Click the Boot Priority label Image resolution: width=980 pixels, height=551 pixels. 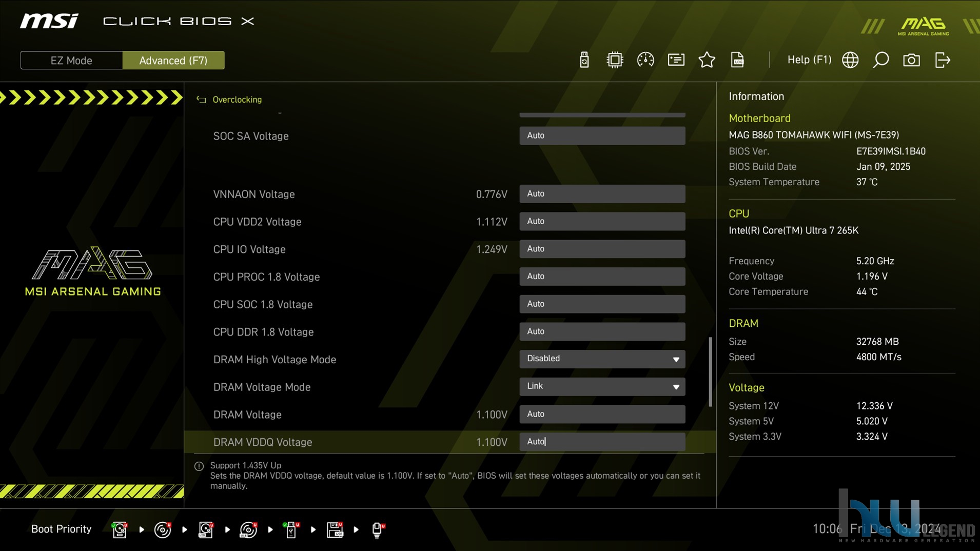click(x=61, y=529)
